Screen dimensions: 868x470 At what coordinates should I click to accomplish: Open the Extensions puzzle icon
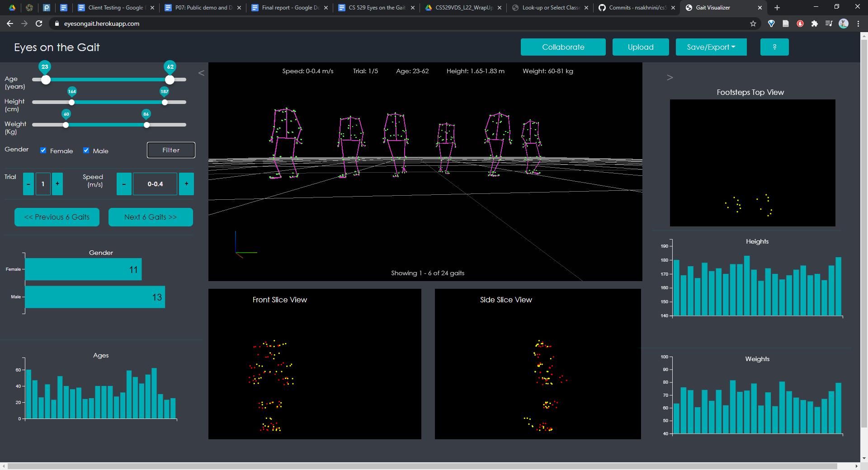[815, 23]
